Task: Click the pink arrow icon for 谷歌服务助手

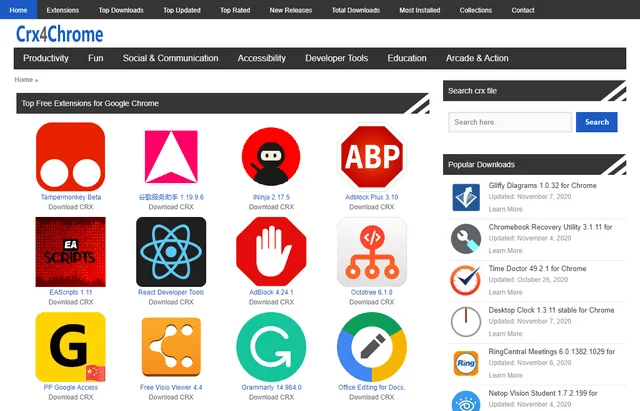Action: click(x=171, y=157)
